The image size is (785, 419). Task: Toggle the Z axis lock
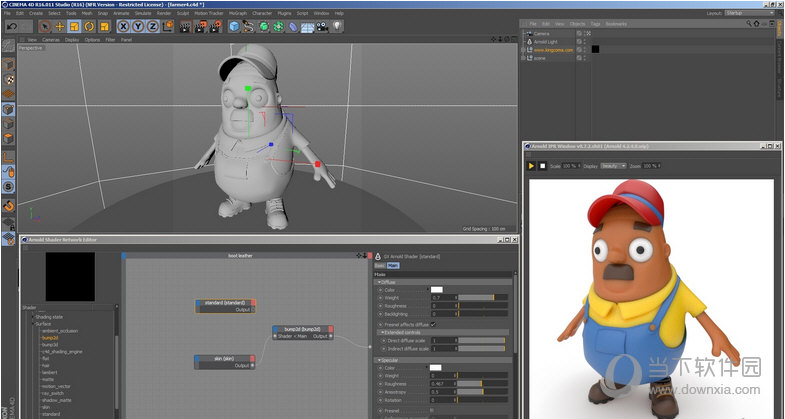point(153,26)
